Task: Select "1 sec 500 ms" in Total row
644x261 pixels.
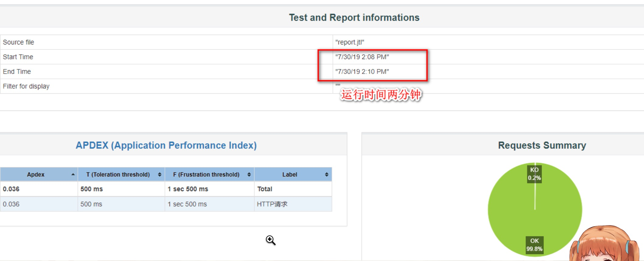Action: (188, 189)
